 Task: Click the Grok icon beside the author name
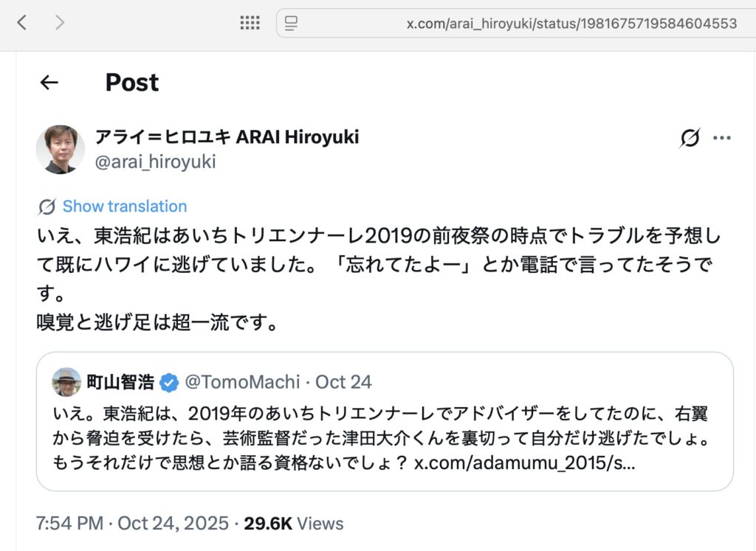click(690, 138)
